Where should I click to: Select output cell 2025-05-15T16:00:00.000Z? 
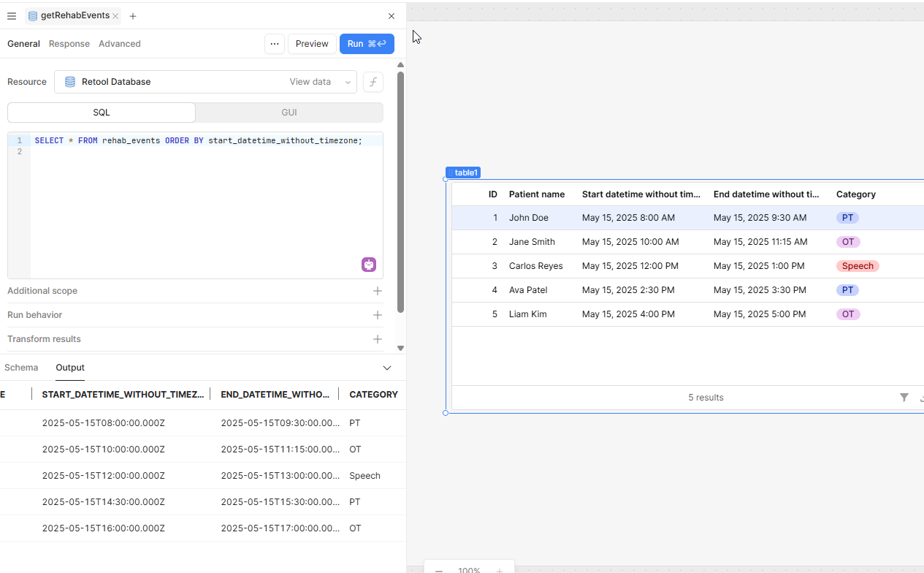click(x=104, y=528)
